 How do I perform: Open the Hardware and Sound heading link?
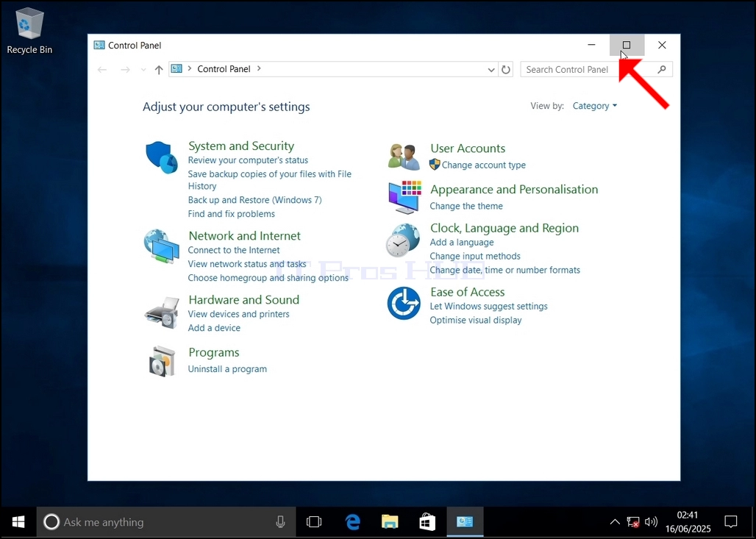tap(244, 299)
